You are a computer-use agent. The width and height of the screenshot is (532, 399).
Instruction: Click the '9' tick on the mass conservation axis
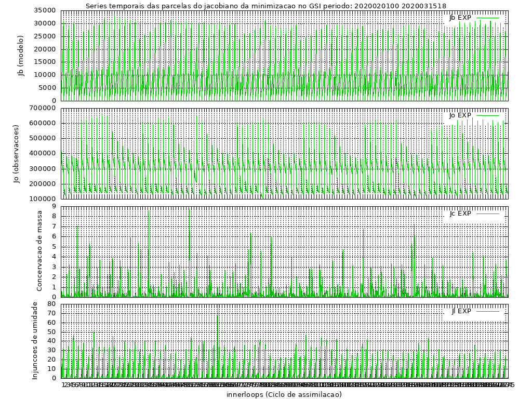[x=54, y=206]
